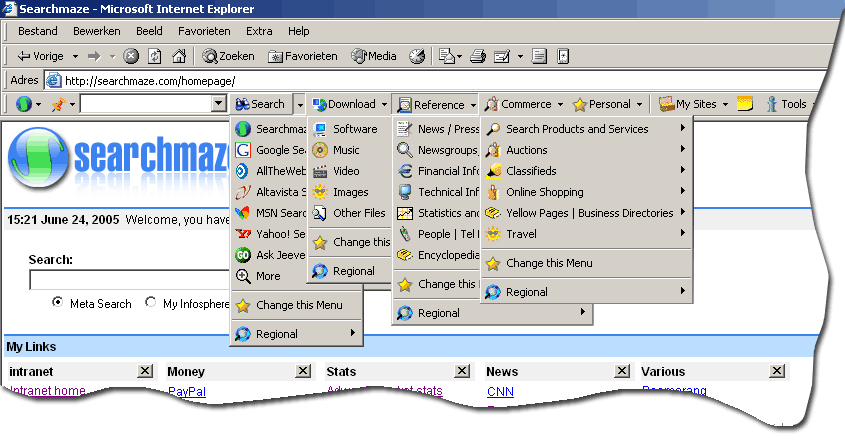845x441 pixels.
Task: Open the Zoeken search pane
Action: [x=228, y=56]
